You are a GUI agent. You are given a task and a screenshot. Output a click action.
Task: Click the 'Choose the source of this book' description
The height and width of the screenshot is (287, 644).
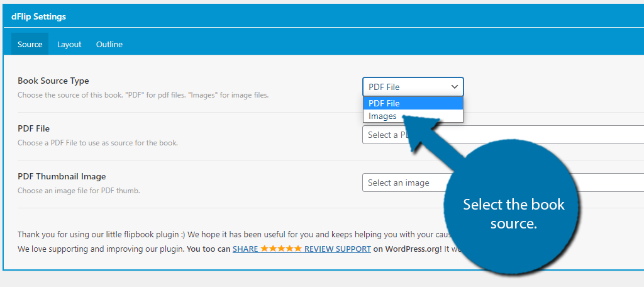[143, 95]
